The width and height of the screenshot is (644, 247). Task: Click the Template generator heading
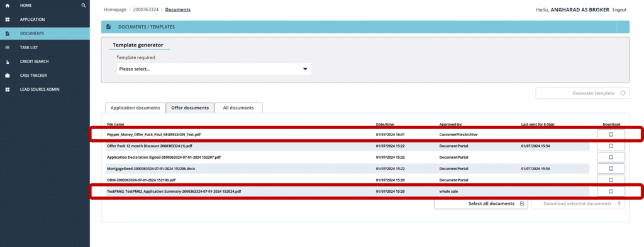coord(138,45)
